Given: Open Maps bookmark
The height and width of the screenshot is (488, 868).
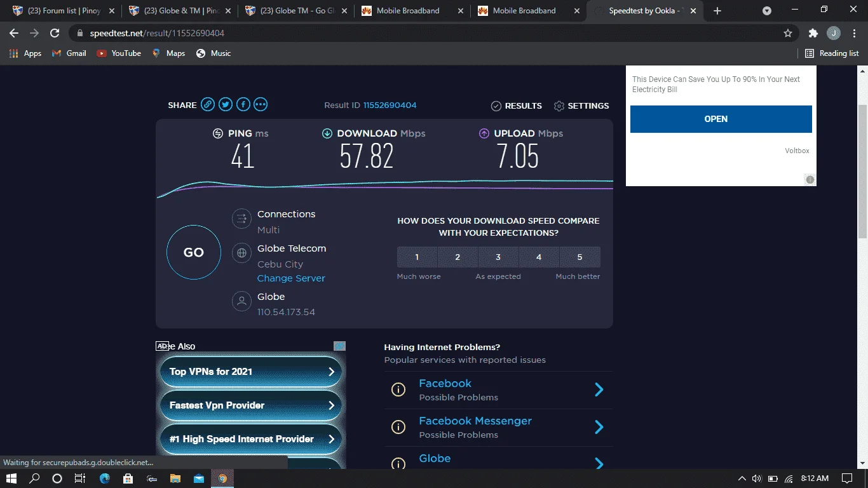Looking at the screenshot, I should click(168, 53).
